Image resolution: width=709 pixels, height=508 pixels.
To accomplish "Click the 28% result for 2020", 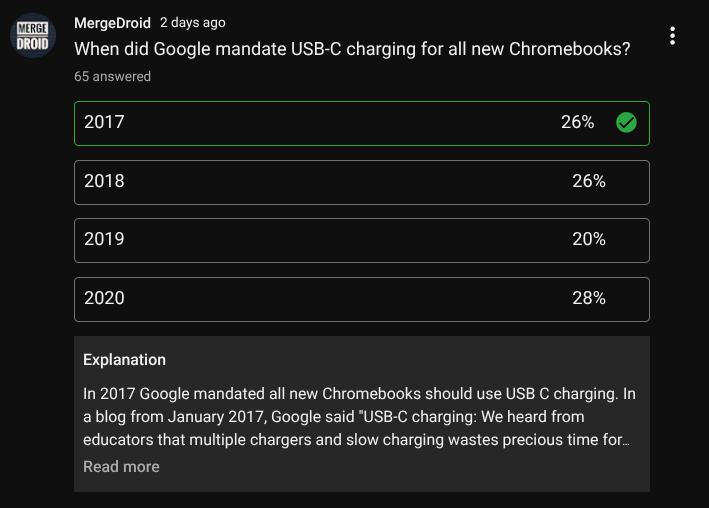I will coord(588,298).
